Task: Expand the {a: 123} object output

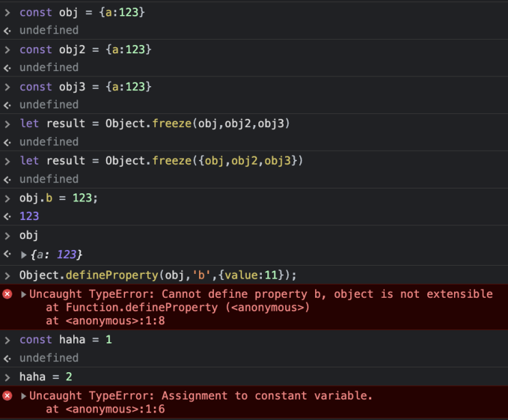Action: pyautogui.click(x=23, y=255)
